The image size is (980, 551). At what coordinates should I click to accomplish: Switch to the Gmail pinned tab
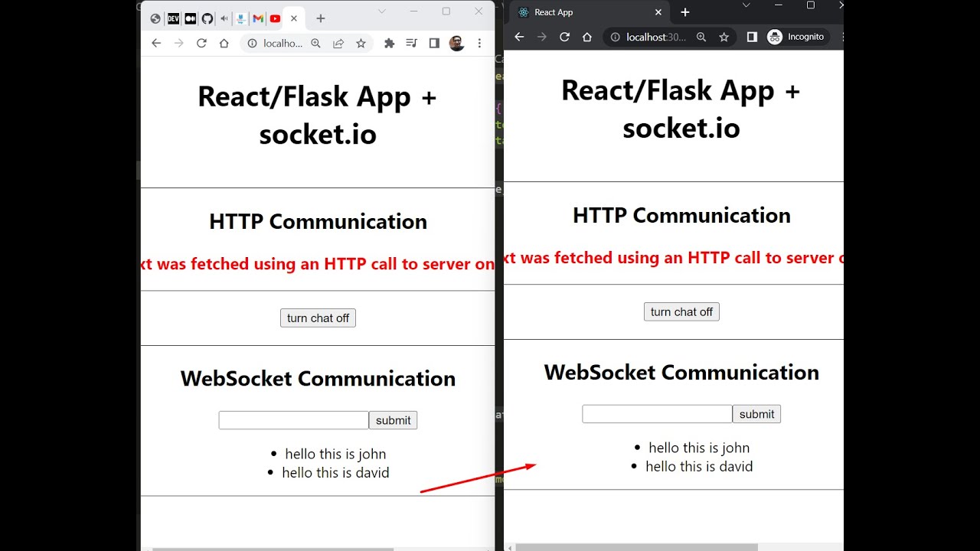click(x=258, y=18)
